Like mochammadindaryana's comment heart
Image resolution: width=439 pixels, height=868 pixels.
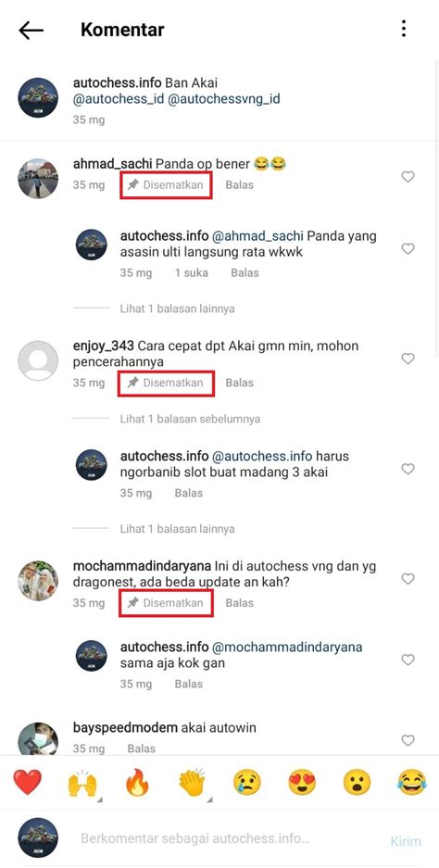(x=408, y=579)
